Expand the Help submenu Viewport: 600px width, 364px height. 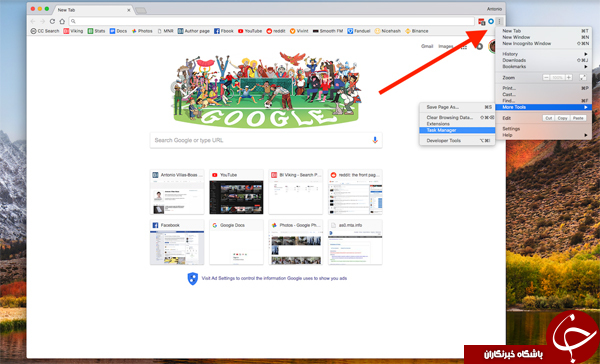(x=543, y=135)
